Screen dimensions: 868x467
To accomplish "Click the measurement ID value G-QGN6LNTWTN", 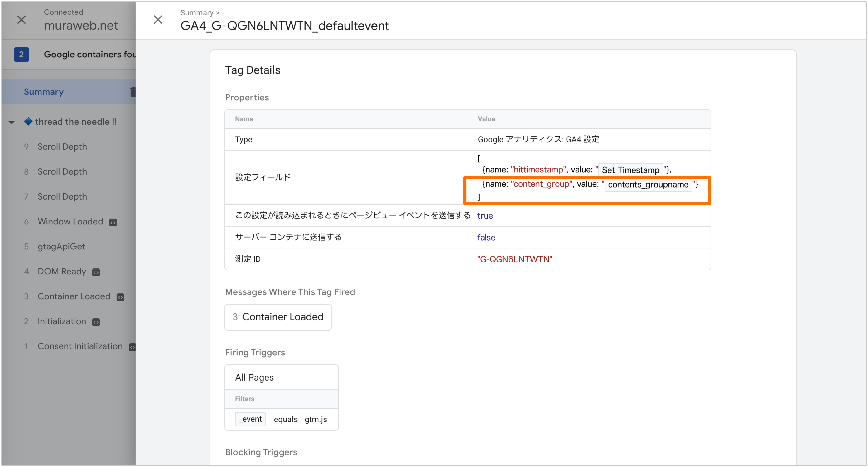I will click(515, 259).
